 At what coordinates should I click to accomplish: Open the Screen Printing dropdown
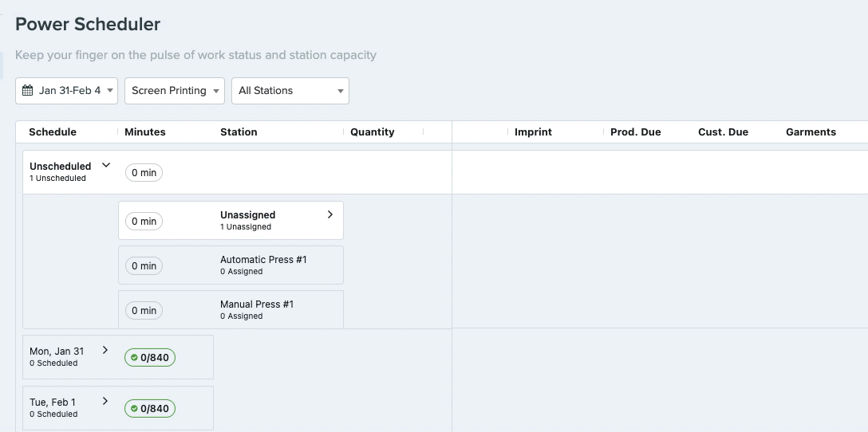[x=175, y=91]
